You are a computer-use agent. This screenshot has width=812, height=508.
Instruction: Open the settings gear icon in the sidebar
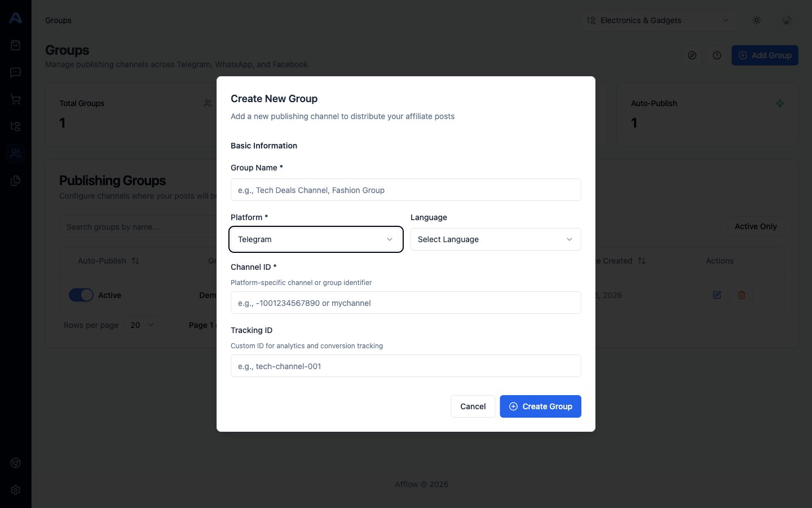[16, 490]
